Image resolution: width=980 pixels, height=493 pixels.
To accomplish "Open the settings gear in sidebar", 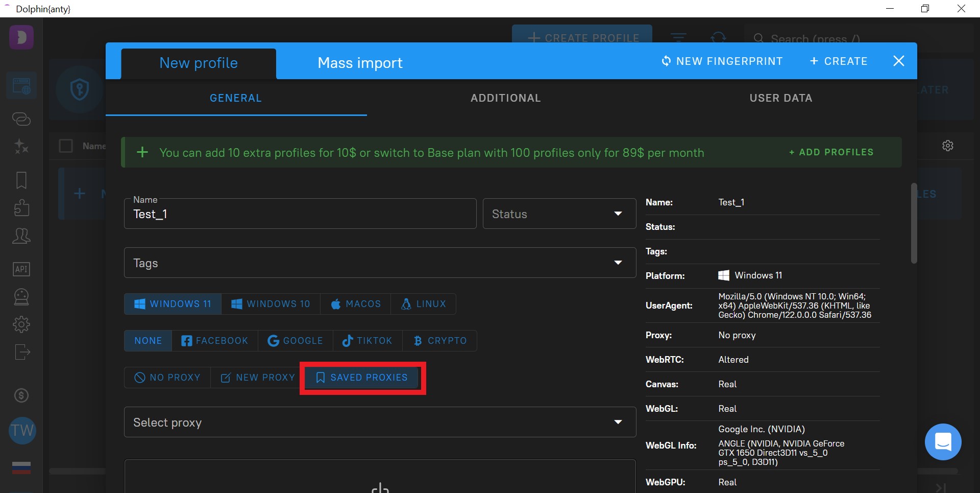I will point(21,324).
